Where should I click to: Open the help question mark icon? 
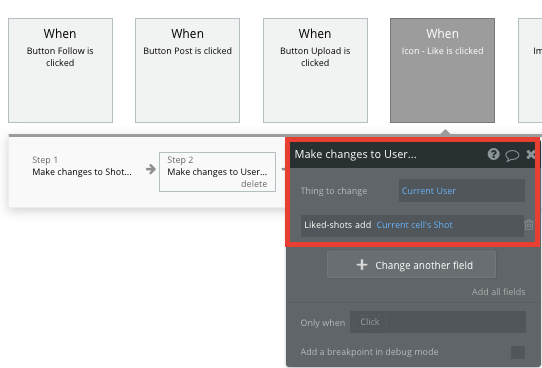click(493, 154)
